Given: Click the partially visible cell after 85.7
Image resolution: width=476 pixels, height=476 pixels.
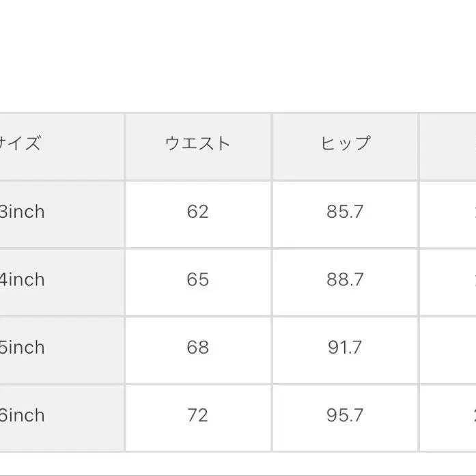Looking at the screenshot, I should (x=449, y=214).
